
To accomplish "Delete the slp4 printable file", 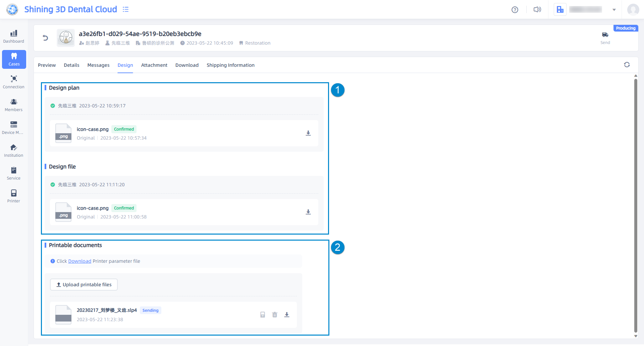I will point(275,315).
